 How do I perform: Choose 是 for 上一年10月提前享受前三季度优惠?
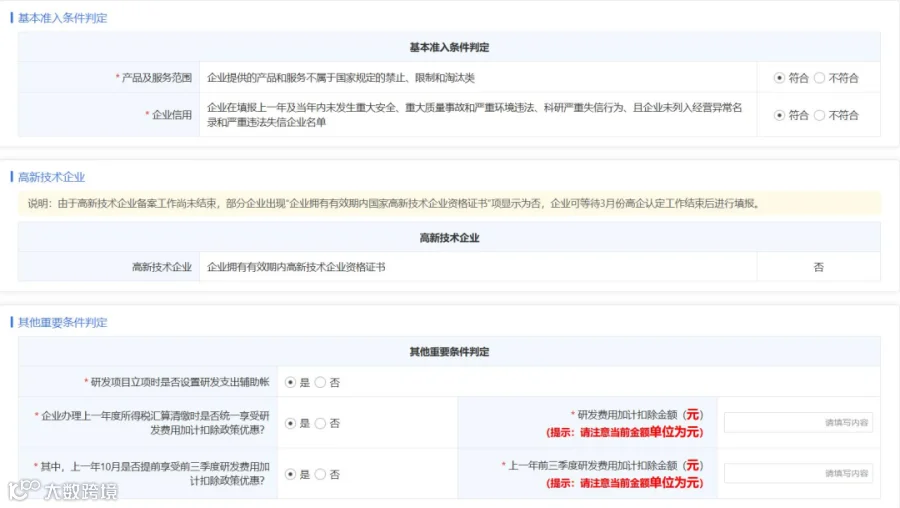[290, 474]
